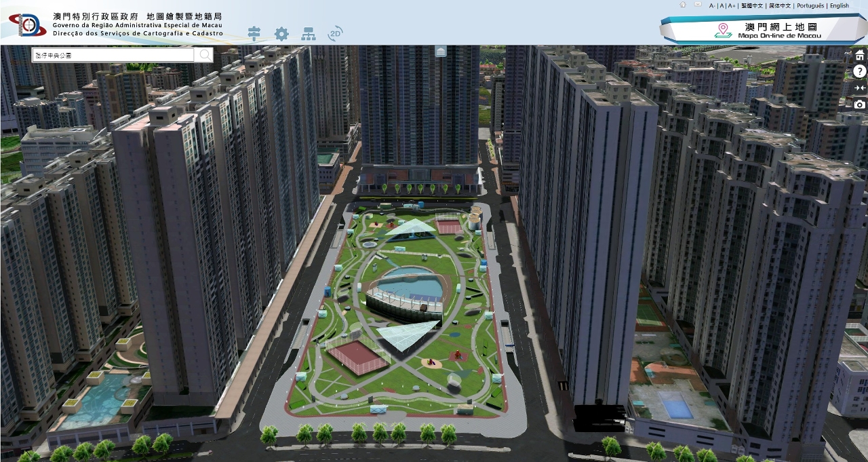This screenshot has width=868, height=462.
Task: Click the magnifier search button
Action: pos(203,55)
